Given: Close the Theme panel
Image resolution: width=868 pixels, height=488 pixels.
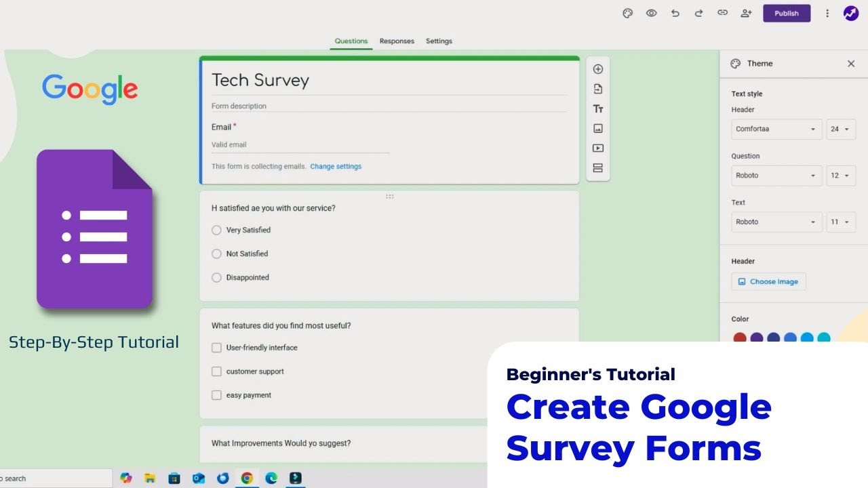Looking at the screenshot, I should [x=851, y=64].
